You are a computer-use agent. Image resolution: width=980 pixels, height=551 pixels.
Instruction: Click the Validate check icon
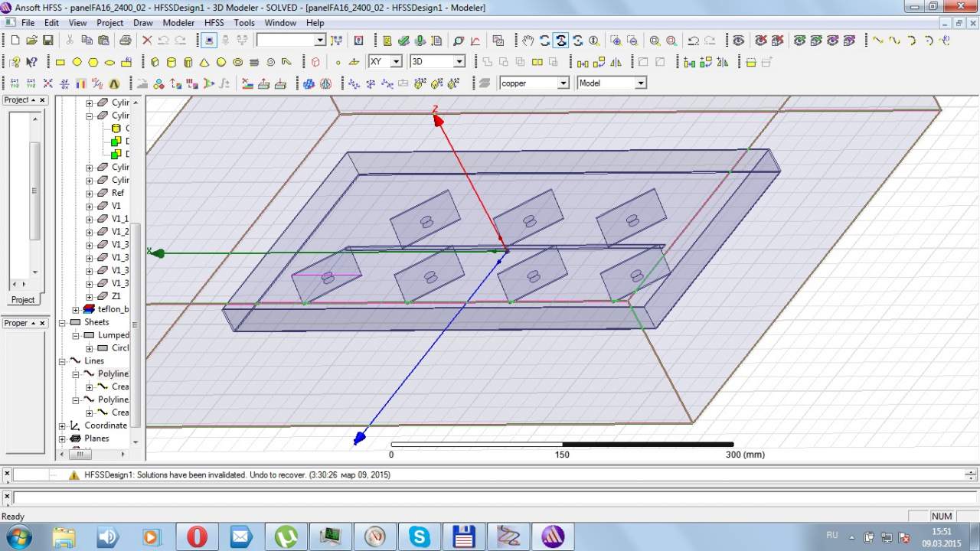click(403, 41)
